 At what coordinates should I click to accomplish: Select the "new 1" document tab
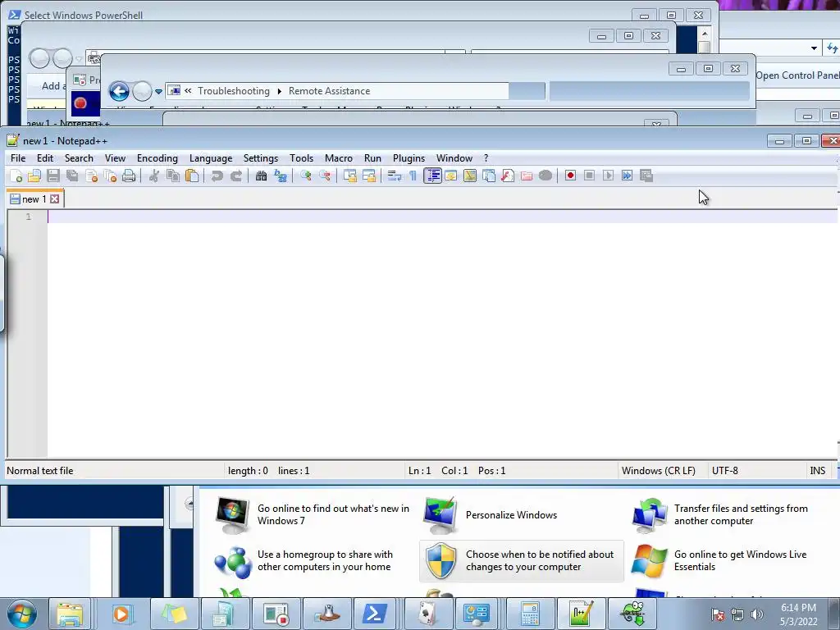[34, 199]
